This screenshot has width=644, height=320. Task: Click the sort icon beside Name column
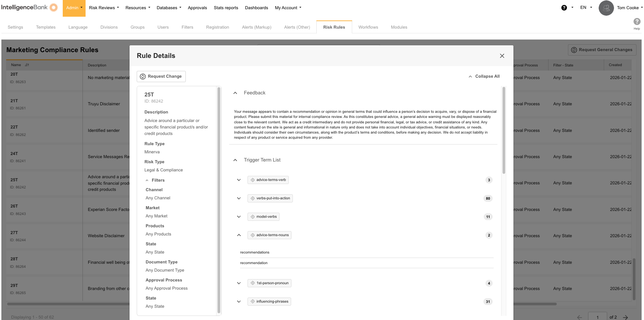tap(27, 65)
